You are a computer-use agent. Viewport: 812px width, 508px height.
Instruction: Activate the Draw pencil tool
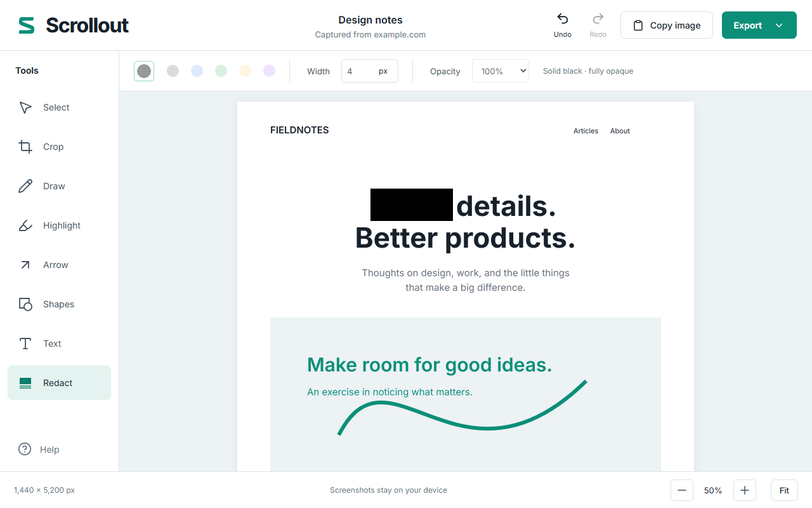59,186
